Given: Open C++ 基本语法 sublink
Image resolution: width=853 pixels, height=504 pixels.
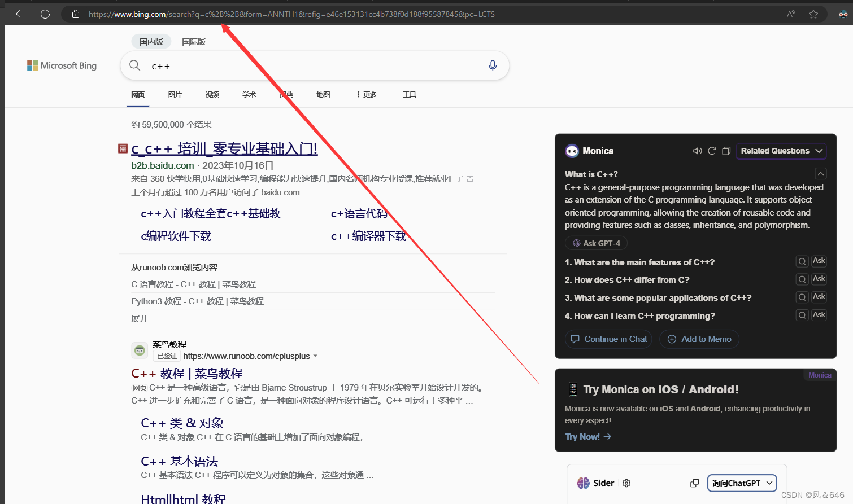Looking at the screenshot, I should 179,462.
